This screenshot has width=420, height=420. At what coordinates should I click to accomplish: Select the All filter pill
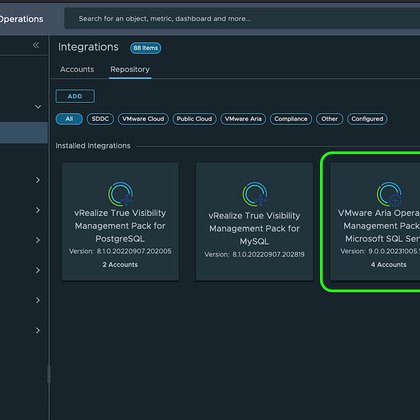click(x=69, y=119)
